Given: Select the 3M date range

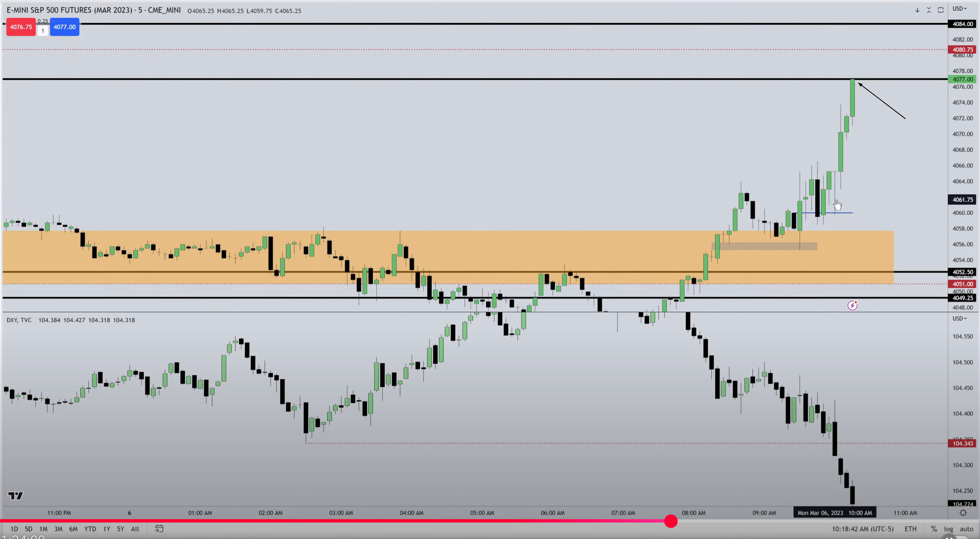Looking at the screenshot, I should point(58,529).
